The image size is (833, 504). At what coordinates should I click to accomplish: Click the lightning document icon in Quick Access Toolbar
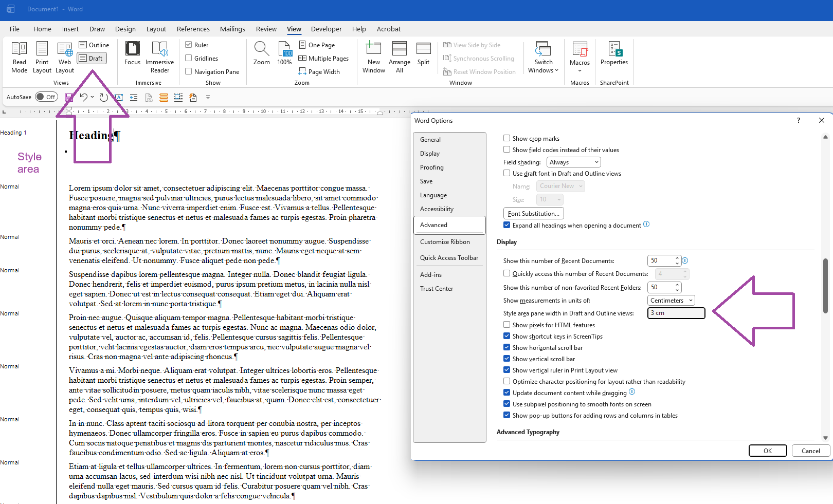[x=193, y=97]
